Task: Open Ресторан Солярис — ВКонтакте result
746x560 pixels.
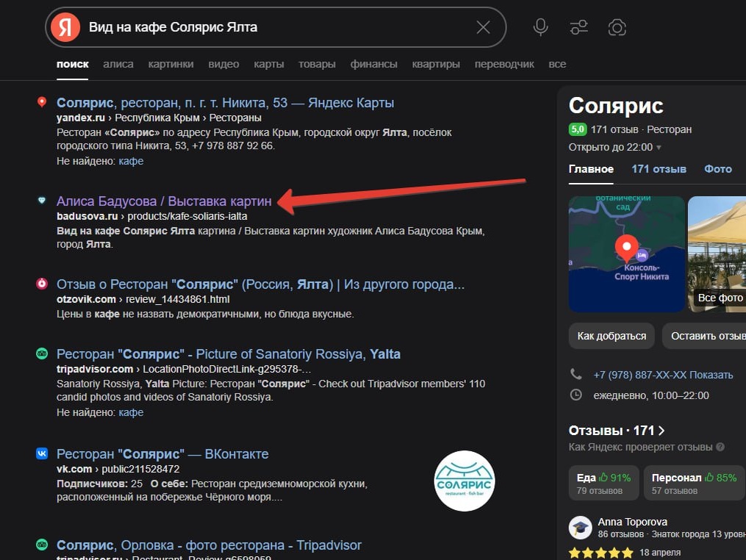Action: tap(162, 454)
